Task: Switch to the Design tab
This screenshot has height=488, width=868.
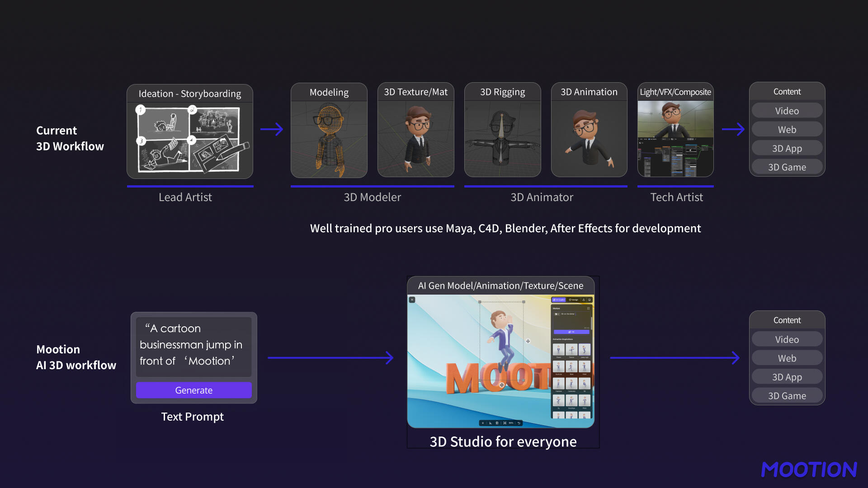Action: (574, 300)
